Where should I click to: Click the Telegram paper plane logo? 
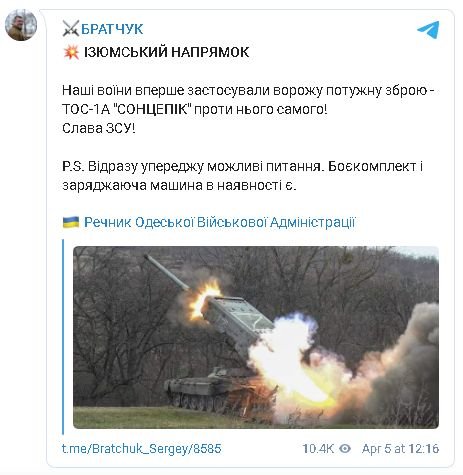coord(428,29)
